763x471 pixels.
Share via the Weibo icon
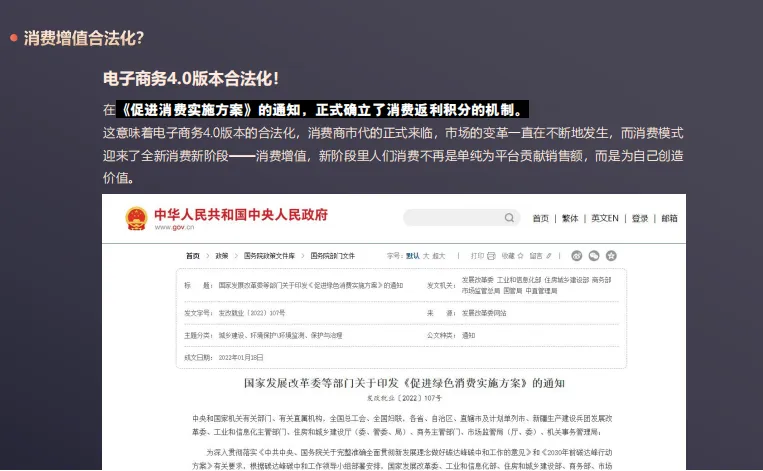click(577, 255)
